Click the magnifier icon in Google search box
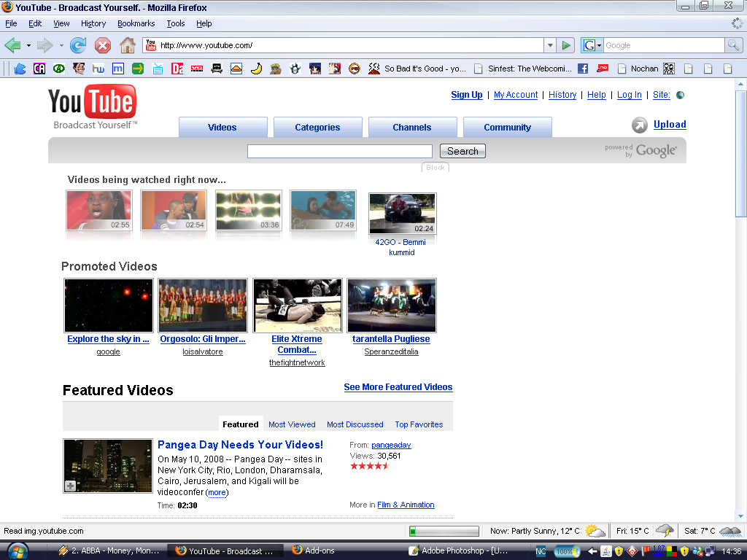 733,45
